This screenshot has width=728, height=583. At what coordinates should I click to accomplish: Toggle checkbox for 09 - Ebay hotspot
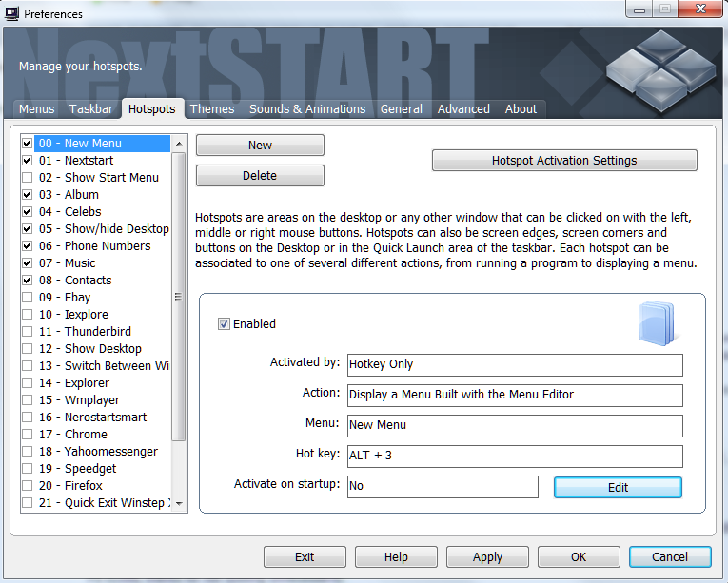click(x=27, y=298)
